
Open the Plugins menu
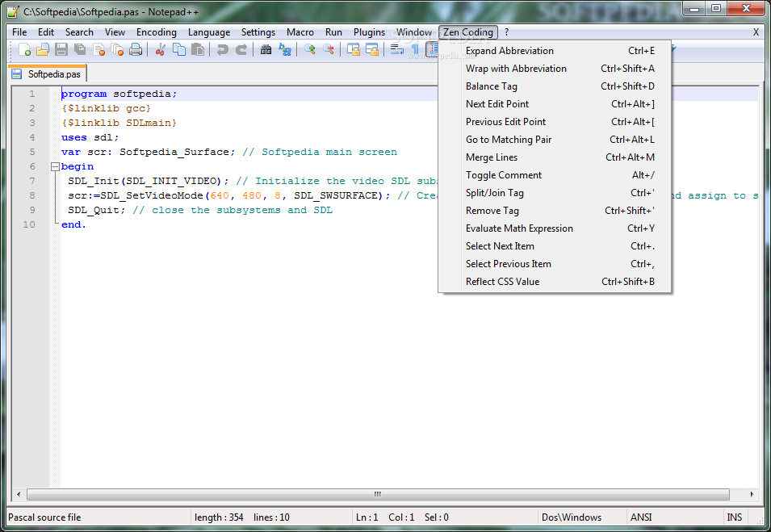[x=369, y=32]
